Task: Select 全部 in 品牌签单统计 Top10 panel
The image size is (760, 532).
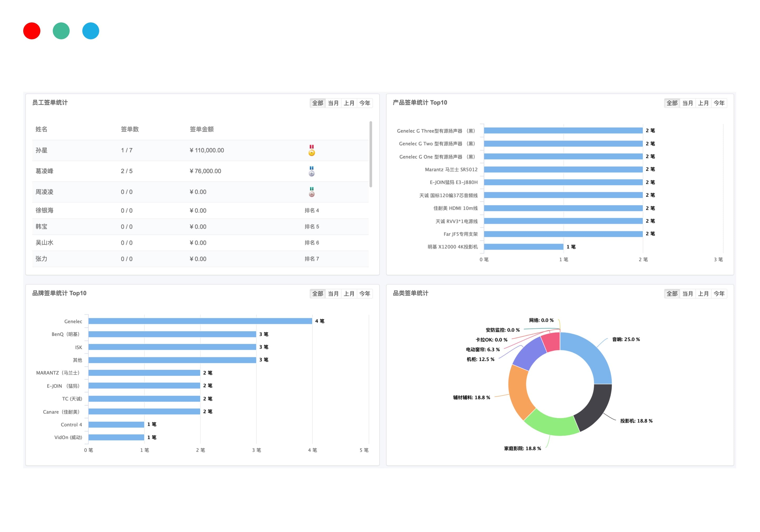Action: [x=317, y=294]
